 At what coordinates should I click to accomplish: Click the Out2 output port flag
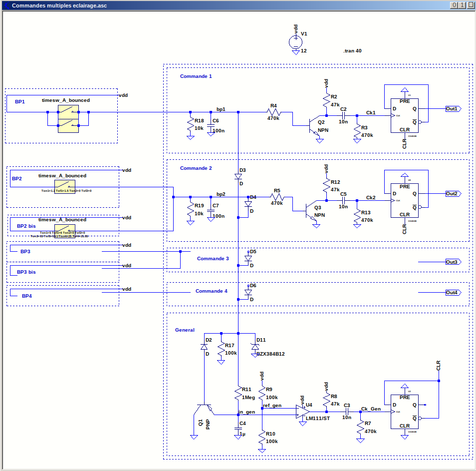click(453, 194)
